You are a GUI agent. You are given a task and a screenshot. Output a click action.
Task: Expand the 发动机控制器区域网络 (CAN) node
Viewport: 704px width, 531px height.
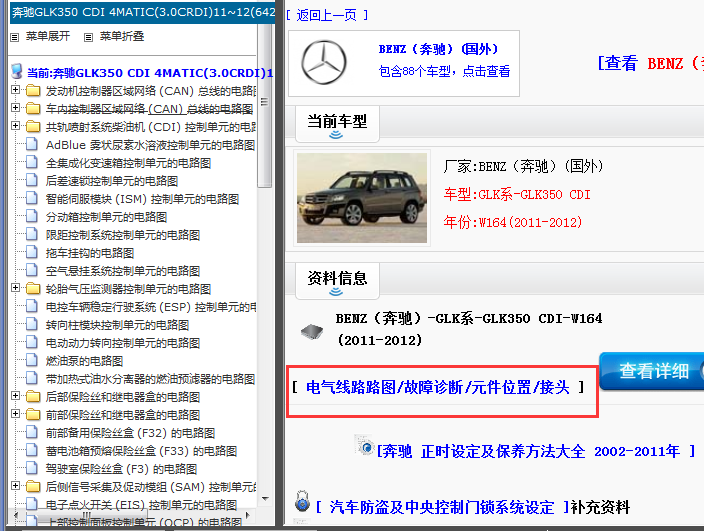(x=15, y=90)
